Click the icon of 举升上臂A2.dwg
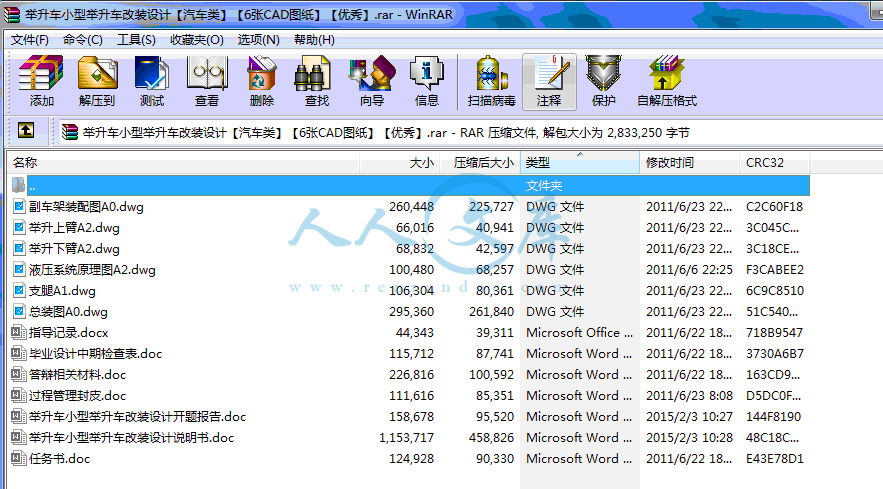883x489 pixels. tap(19, 228)
